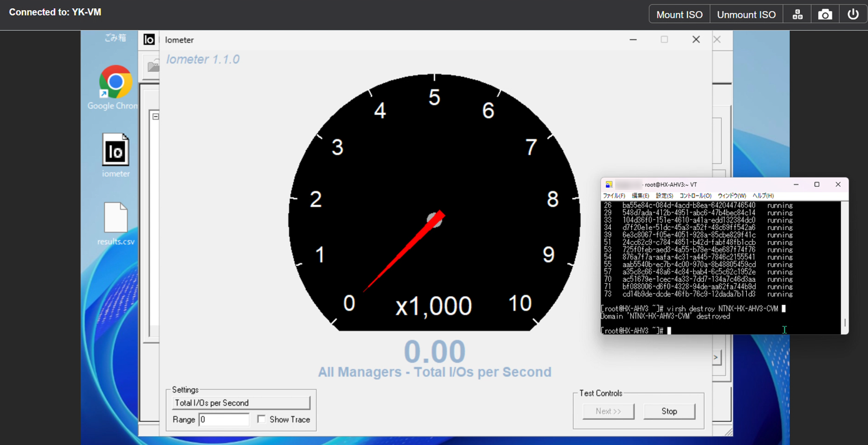The image size is (868, 445).
Task: Open the 設定(S) menu in terminal
Action: (x=664, y=196)
